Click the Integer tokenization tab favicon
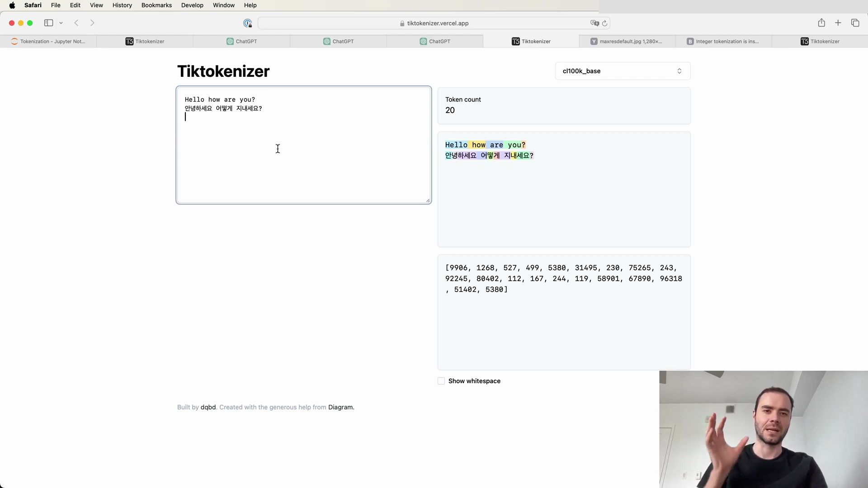Image resolution: width=868 pixels, height=488 pixels. pyautogui.click(x=690, y=42)
